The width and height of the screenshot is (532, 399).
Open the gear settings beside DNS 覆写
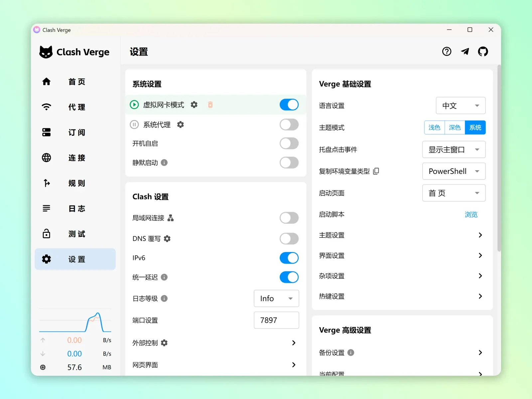[167, 239]
